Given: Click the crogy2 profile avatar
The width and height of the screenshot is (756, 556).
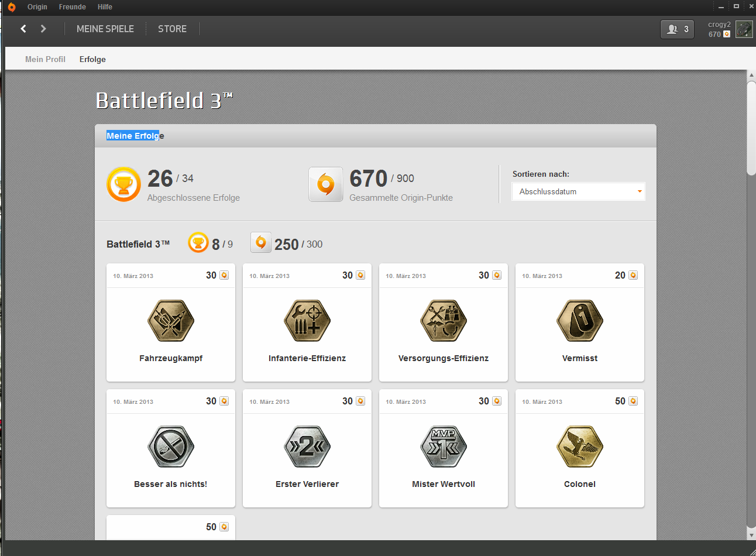Looking at the screenshot, I should (744, 29).
